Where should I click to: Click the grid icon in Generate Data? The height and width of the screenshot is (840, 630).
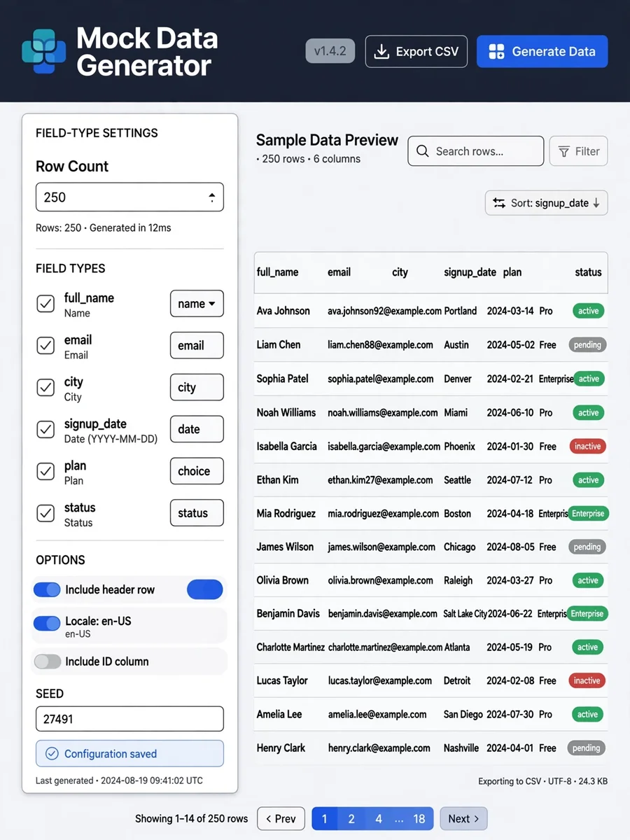point(496,52)
